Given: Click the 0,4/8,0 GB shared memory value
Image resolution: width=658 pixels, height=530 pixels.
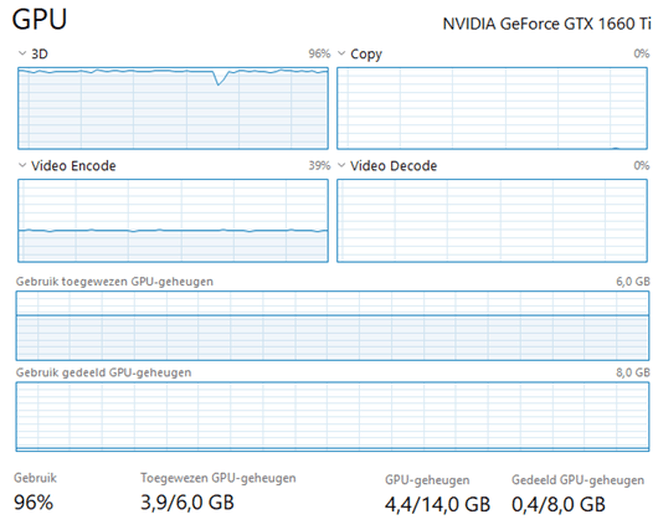Looking at the screenshot, I should (558, 504).
